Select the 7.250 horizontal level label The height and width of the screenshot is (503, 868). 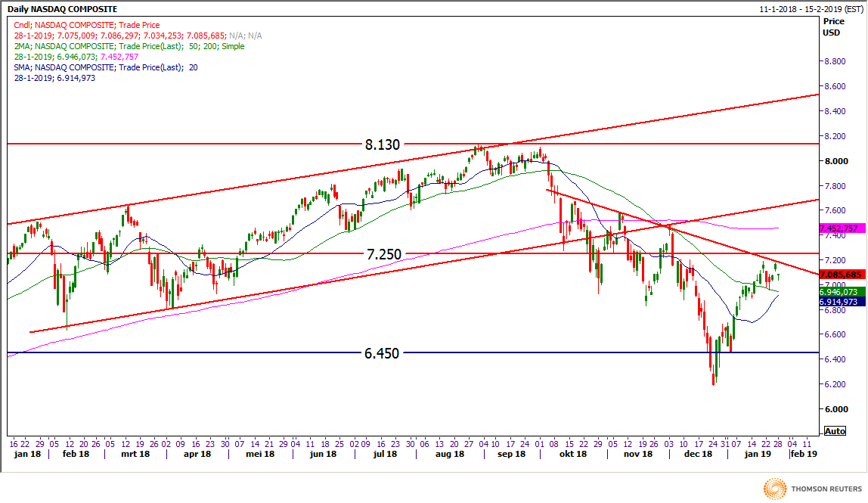click(383, 254)
